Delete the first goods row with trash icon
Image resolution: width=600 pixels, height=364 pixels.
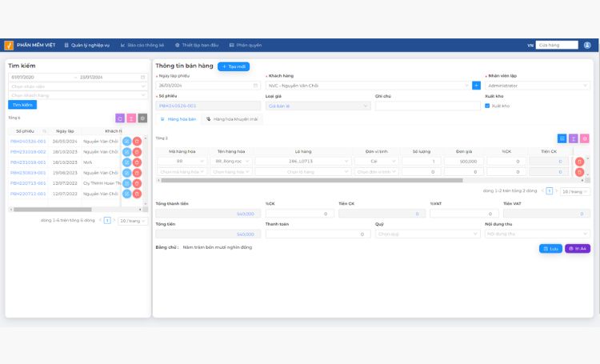point(579,161)
